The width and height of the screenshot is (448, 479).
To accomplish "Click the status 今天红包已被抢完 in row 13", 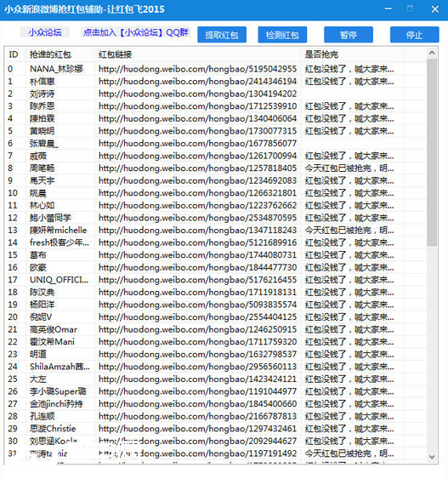I will click(349, 231).
